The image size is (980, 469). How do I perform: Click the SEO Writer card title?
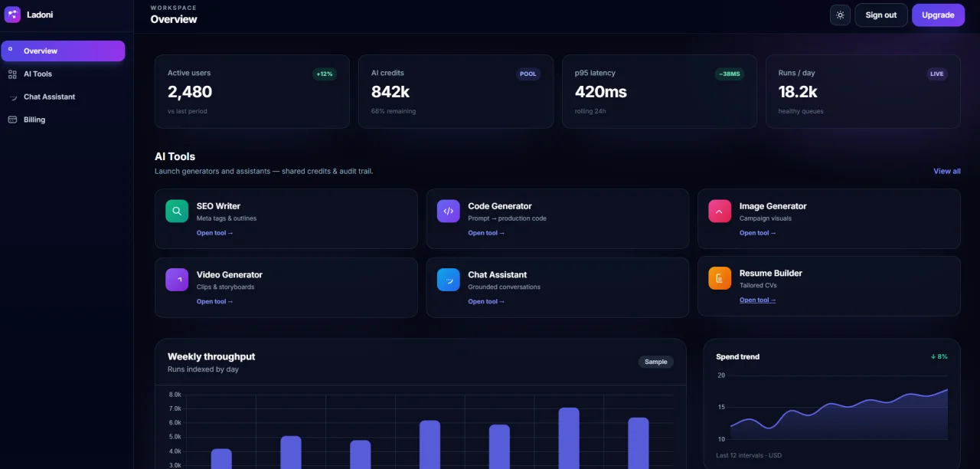218,206
